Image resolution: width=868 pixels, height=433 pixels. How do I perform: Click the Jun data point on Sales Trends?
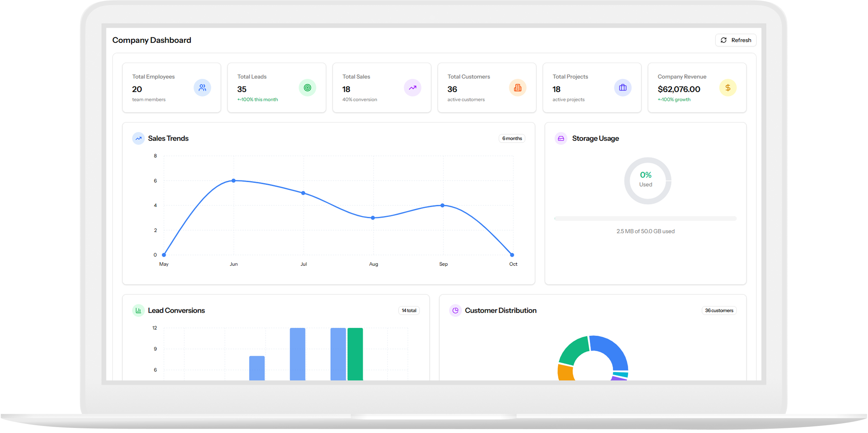click(x=234, y=181)
